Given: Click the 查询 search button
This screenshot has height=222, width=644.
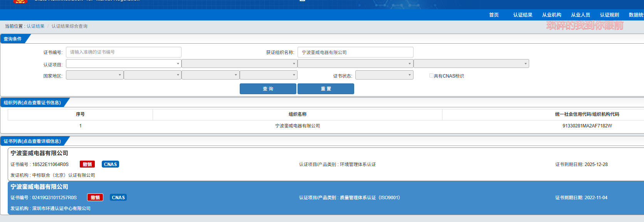Looking at the screenshot, I should 268,89.
